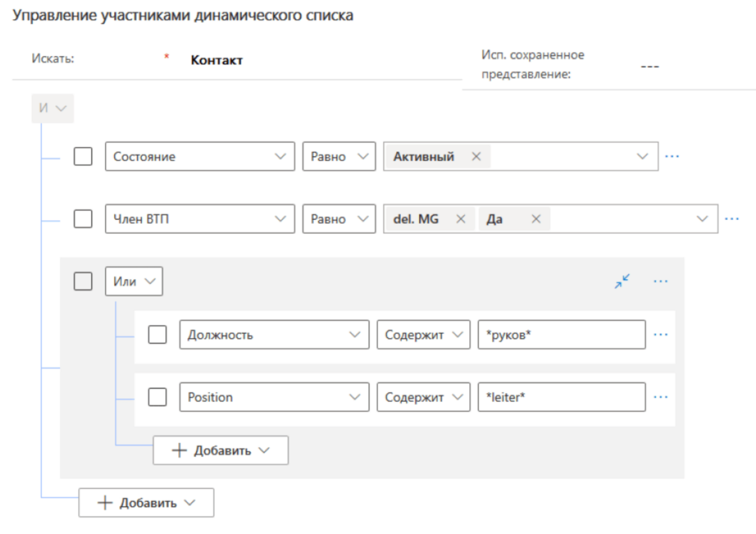
Task: Open the Равно operator for Состояние
Action: (x=338, y=157)
